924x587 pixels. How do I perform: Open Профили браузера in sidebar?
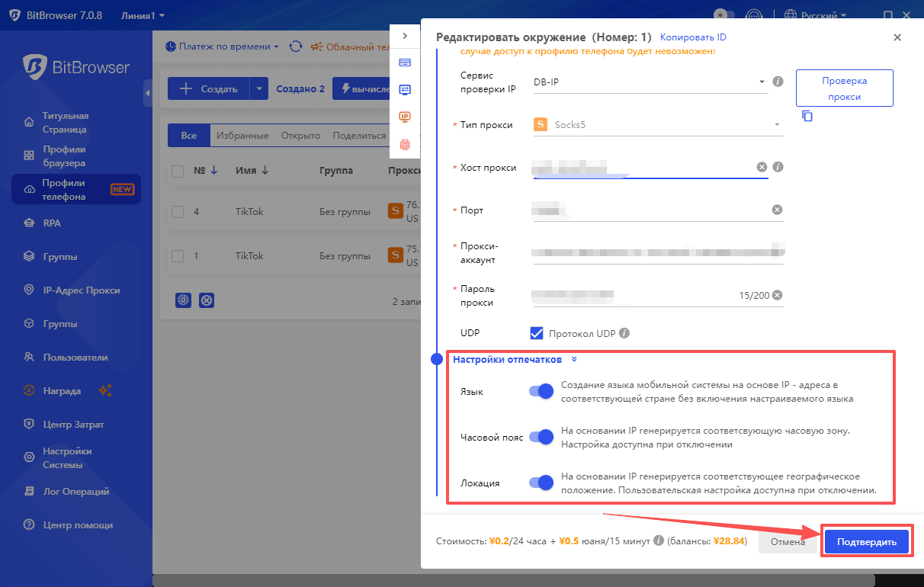(63, 156)
